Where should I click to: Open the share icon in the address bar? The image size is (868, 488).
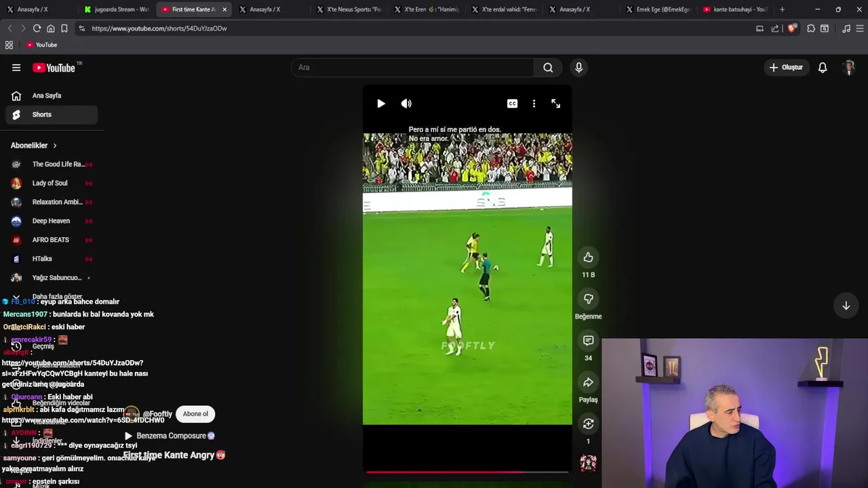pyautogui.click(x=775, y=28)
